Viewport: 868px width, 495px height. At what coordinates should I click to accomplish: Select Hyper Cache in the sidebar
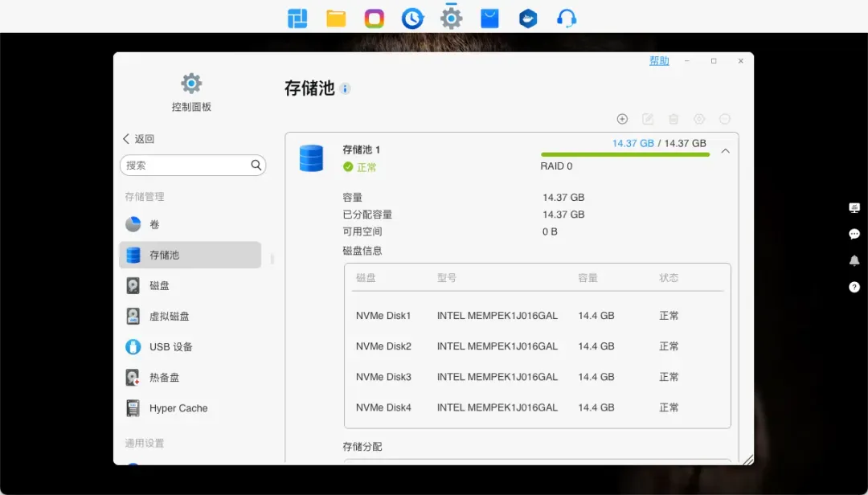(x=178, y=408)
